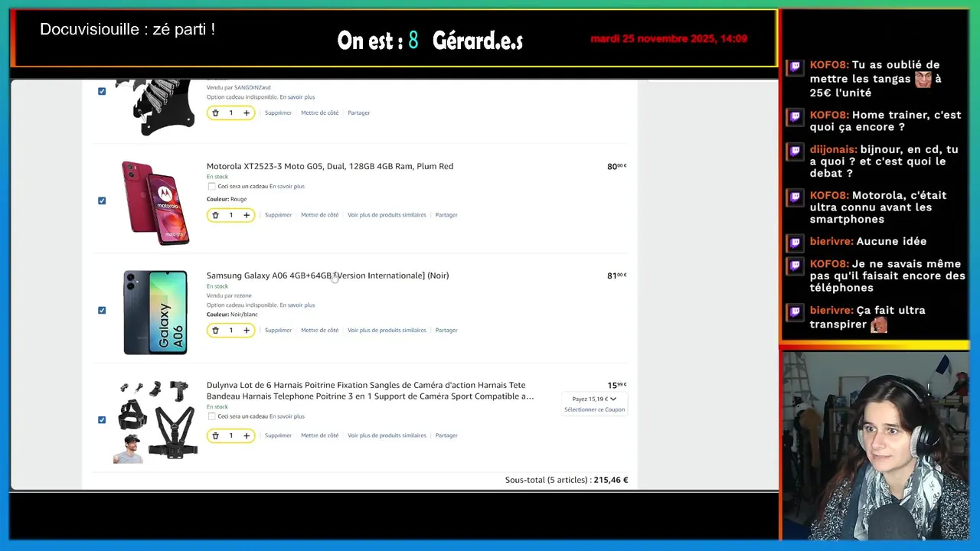Click 'Voir plus de produits similaires' for Motorola

click(x=387, y=215)
